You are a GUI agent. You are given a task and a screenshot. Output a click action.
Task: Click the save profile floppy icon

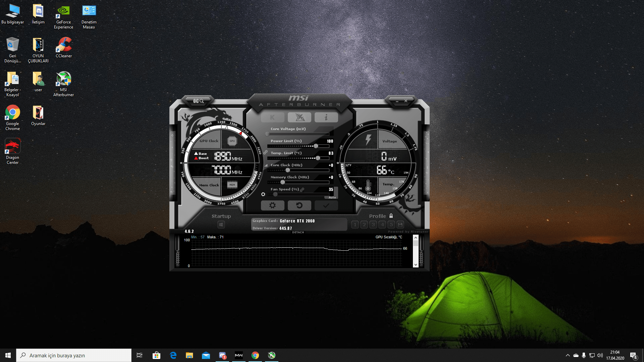click(400, 225)
